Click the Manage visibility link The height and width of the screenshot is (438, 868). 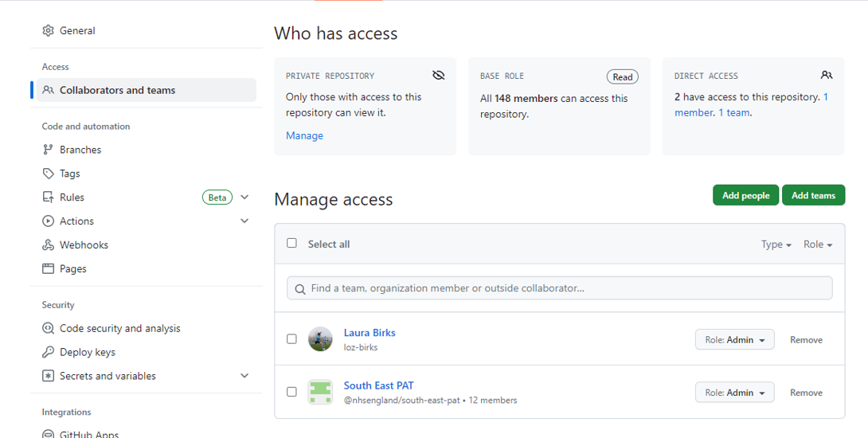(304, 135)
